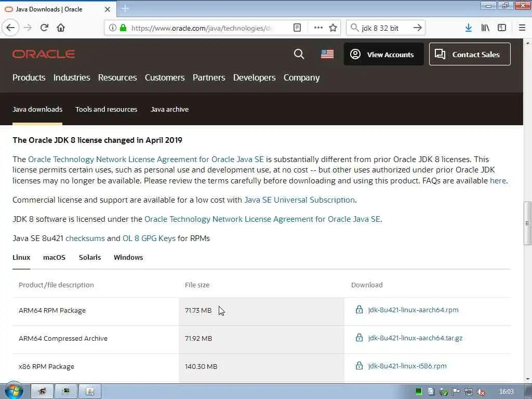The image size is (532, 399).
Task: Toggle the sidebar icon
Action: click(x=502, y=28)
